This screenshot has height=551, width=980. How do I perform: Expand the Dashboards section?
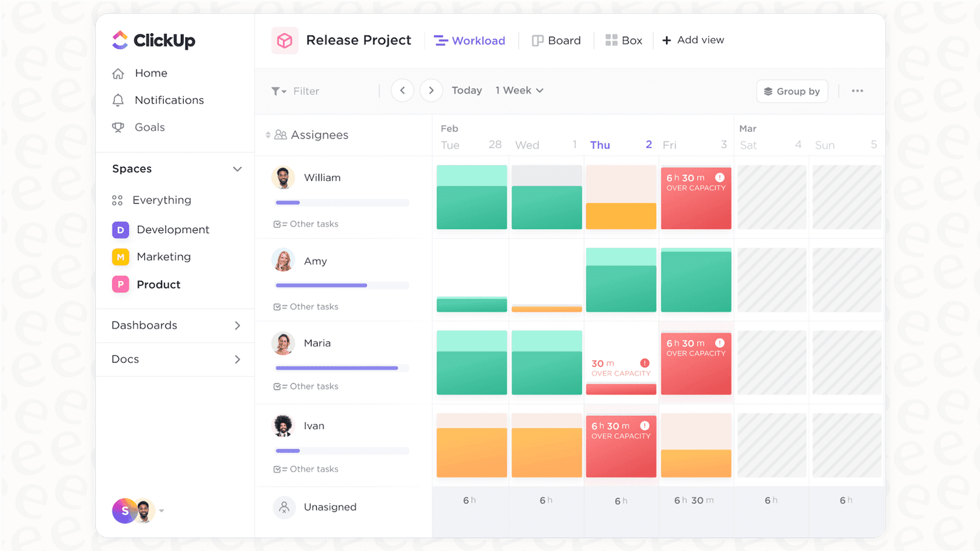click(237, 325)
